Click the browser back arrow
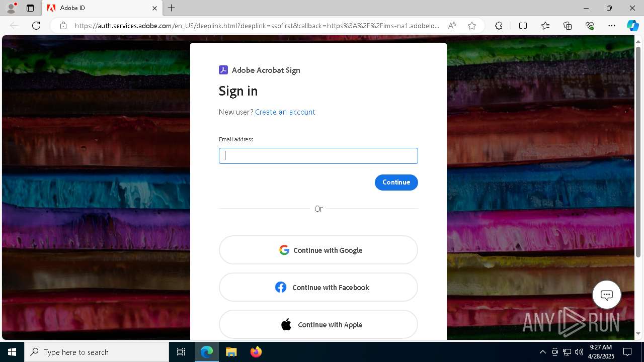This screenshot has width=644, height=362. pyautogui.click(x=14, y=26)
